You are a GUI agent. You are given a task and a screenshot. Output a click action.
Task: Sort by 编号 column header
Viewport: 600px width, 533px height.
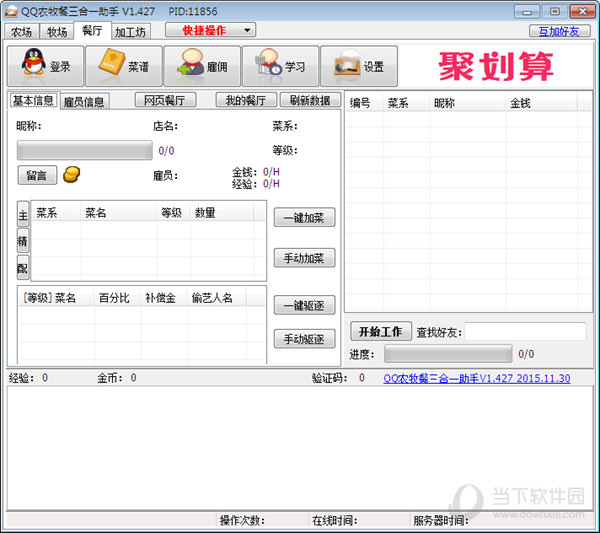(x=364, y=103)
